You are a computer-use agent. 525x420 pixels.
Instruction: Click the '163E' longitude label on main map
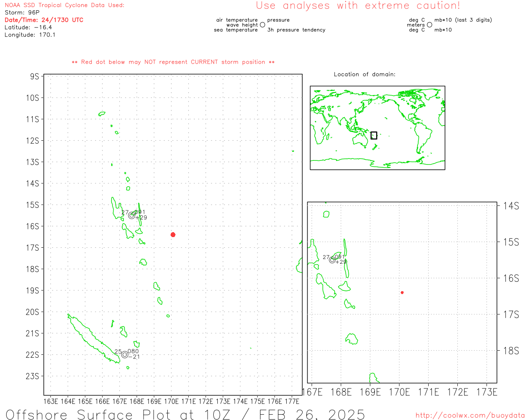coord(51,401)
